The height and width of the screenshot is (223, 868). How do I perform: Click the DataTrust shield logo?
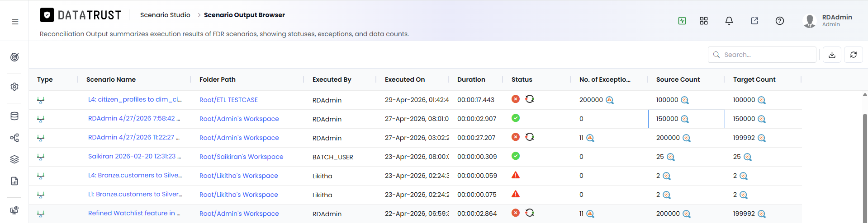[47, 15]
